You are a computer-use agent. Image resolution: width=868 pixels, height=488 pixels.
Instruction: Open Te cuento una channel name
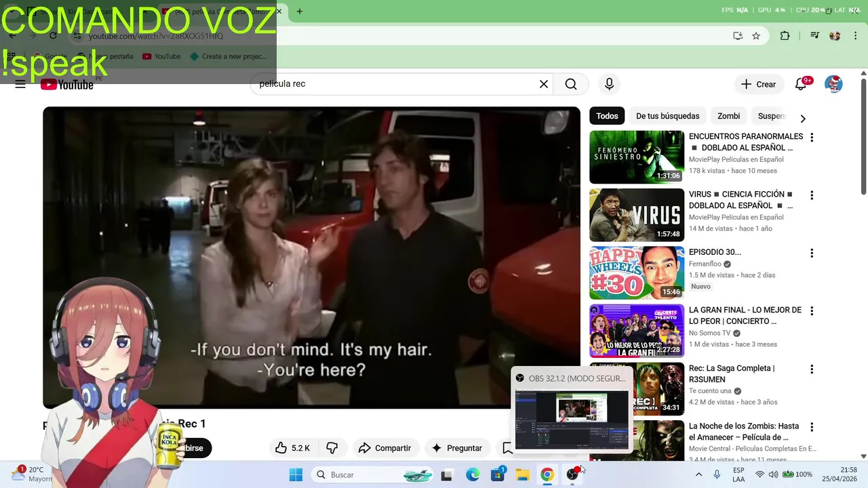(710, 391)
